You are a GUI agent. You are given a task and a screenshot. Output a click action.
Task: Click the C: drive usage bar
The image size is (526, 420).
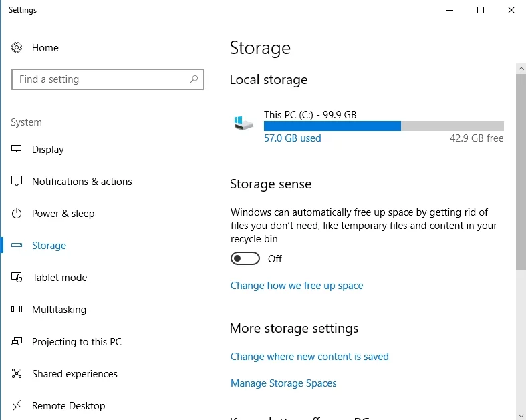[x=383, y=126]
